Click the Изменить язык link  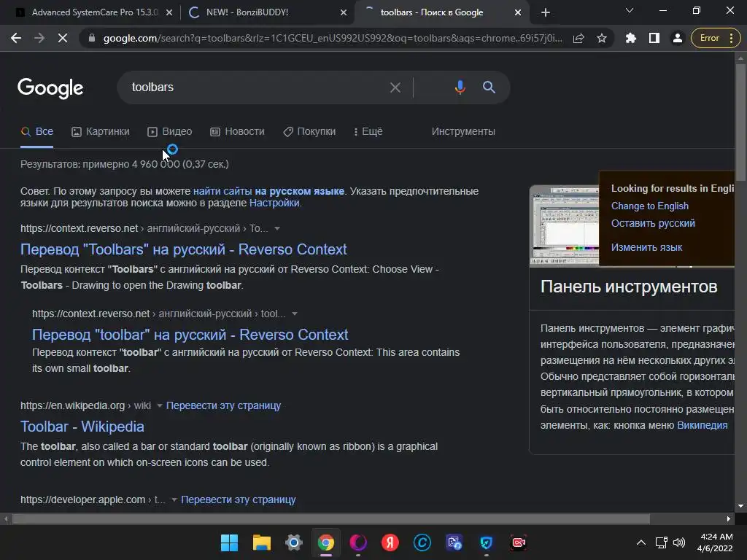pyautogui.click(x=646, y=248)
